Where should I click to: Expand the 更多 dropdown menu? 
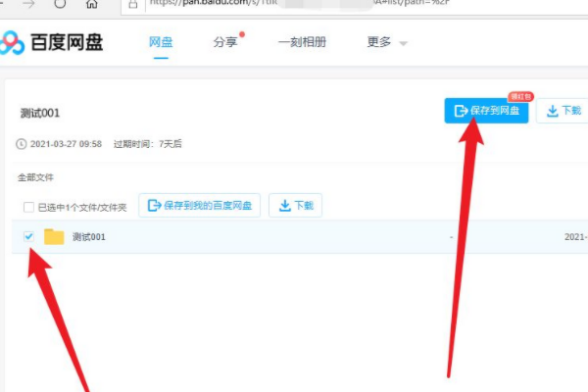coord(387,42)
